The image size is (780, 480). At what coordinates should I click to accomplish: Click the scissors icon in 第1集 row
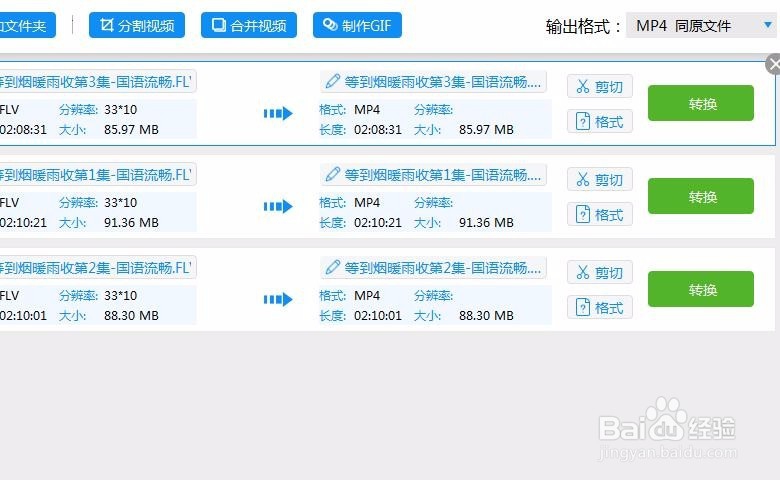point(583,180)
